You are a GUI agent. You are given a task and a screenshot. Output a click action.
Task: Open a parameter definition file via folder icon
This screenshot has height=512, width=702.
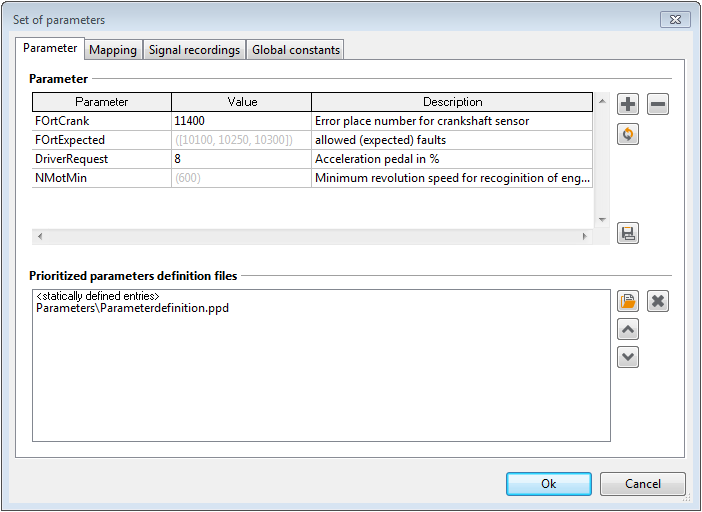pyautogui.click(x=628, y=301)
